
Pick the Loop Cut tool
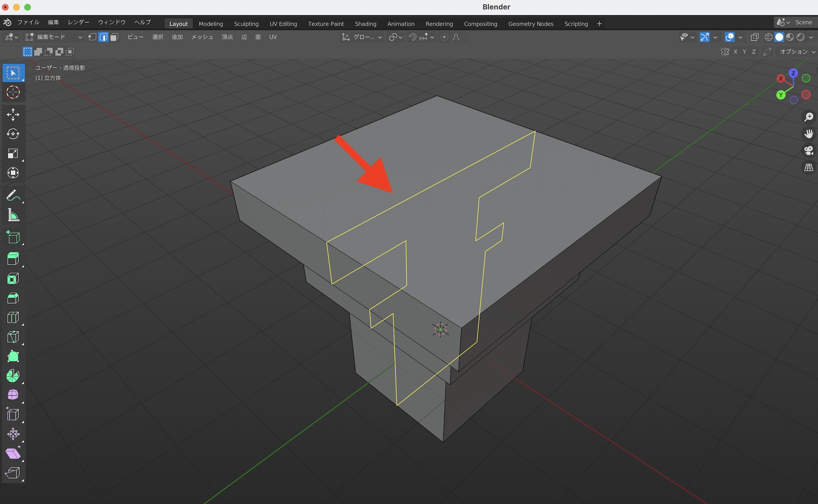point(13,318)
